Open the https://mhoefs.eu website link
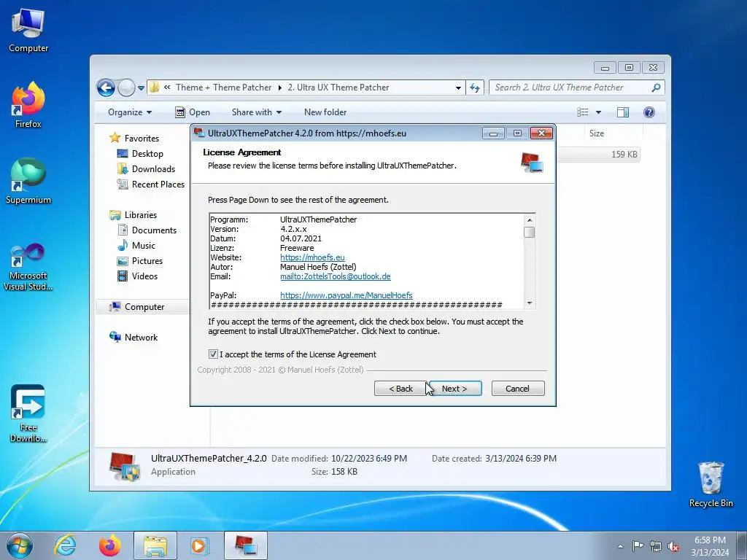The width and height of the screenshot is (747, 560). (312, 257)
